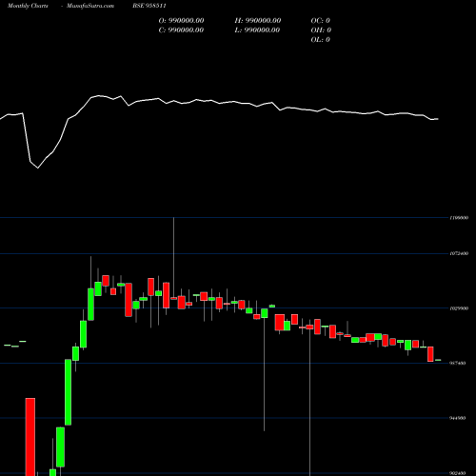The width and height of the screenshot is (476, 476).
Task: Click the '1072400' price axis label
Action: 459,253
